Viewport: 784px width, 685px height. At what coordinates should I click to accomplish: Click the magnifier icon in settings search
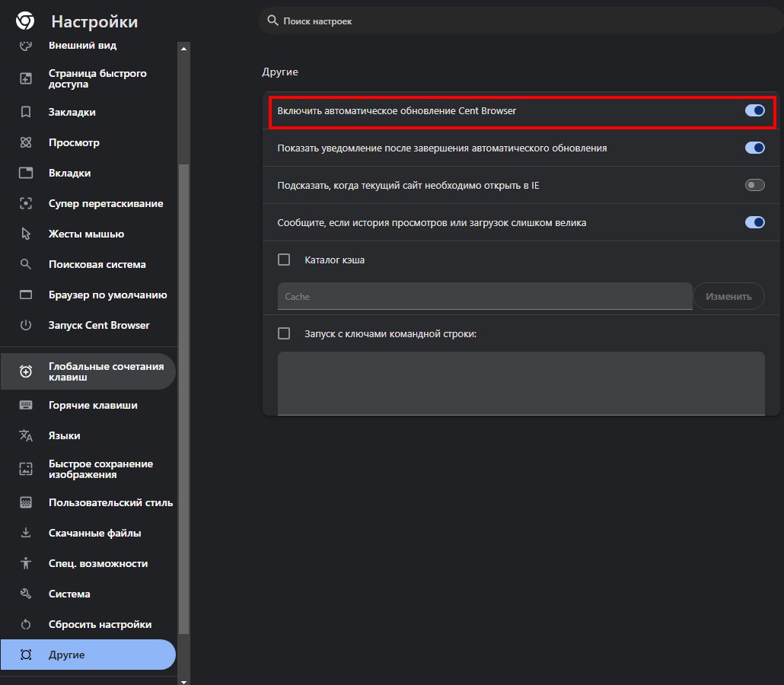click(272, 21)
